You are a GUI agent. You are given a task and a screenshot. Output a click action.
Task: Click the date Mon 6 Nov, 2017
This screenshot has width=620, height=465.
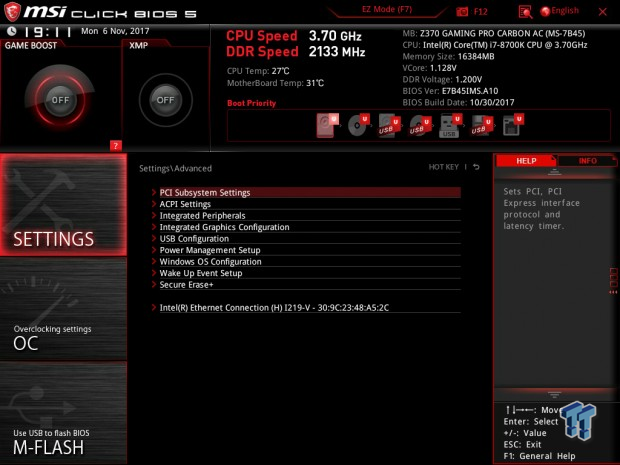pos(115,31)
